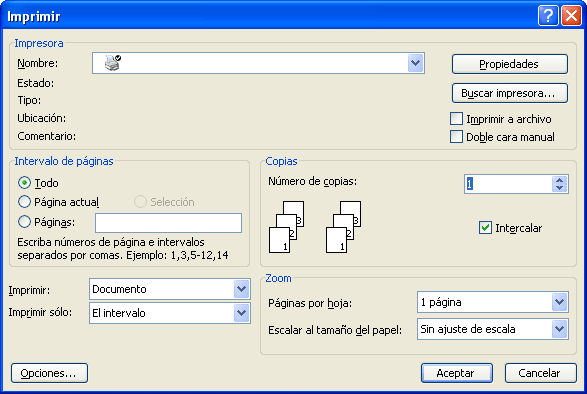Click the Tipo label
The height and width of the screenshot is (394, 587).
click(29, 100)
